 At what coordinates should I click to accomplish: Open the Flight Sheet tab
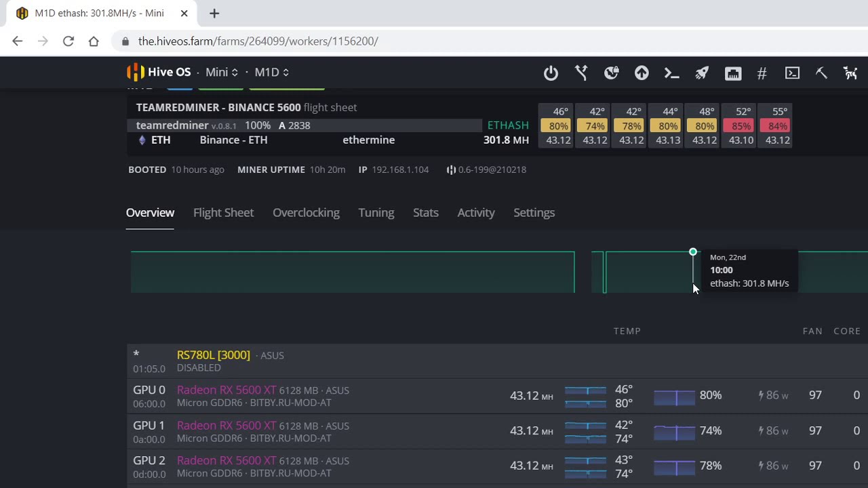tap(223, 213)
